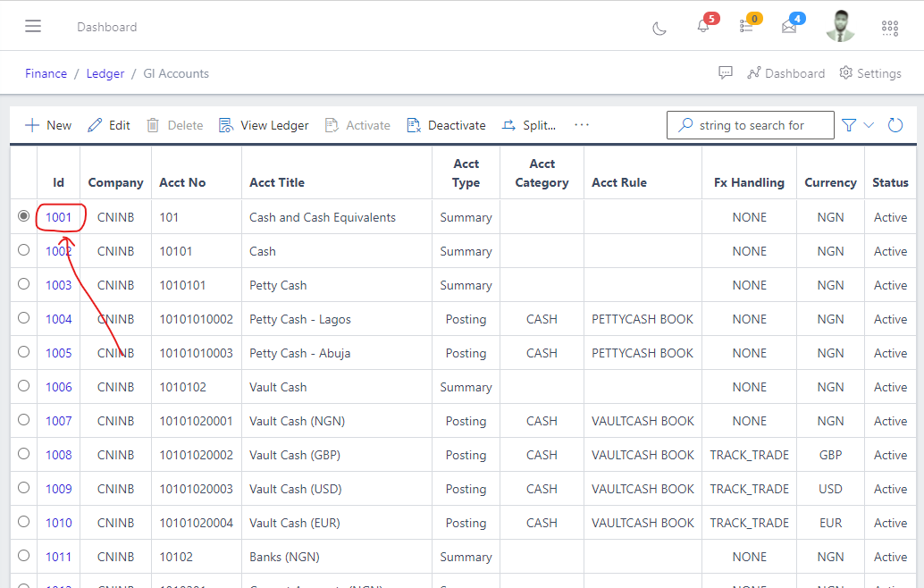
Task: Expand the filter dropdown chevron
Action: point(869,125)
